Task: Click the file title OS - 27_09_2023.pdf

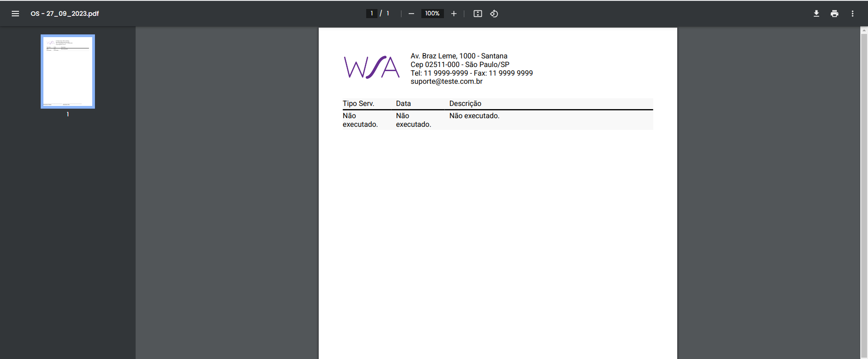Action: [x=65, y=14]
